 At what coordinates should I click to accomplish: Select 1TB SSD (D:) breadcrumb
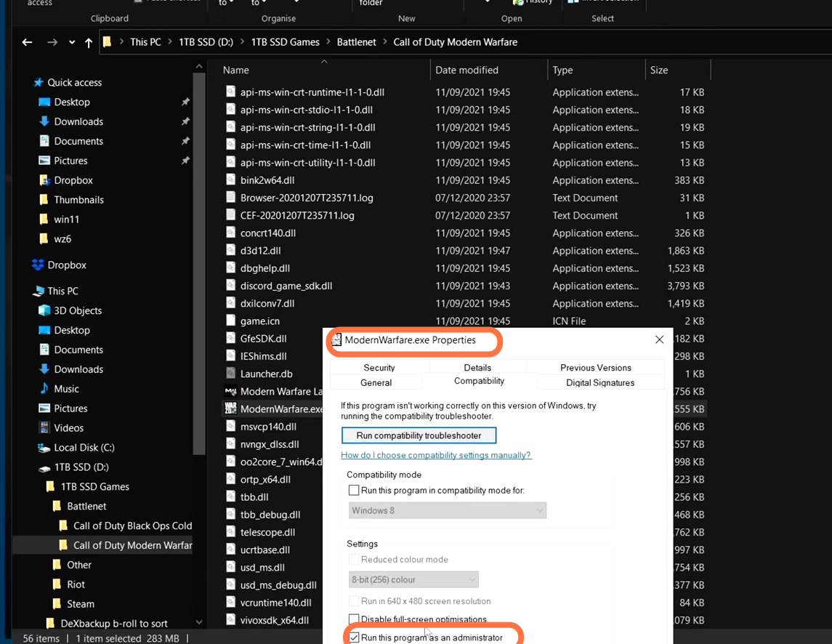click(206, 42)
